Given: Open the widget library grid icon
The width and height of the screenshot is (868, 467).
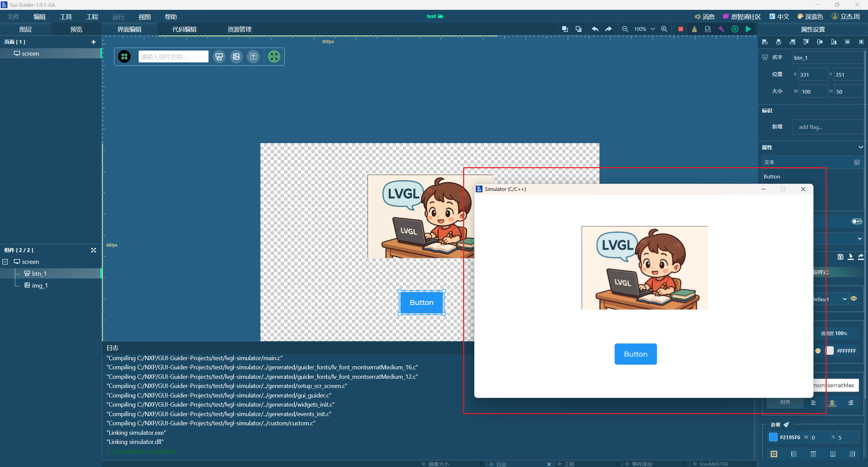Looking at the screenshot, I should pyautogui.click(x=124, y=57).
